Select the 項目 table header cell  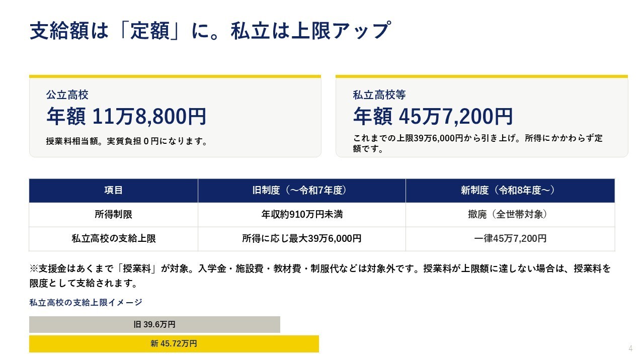[113, 191]
